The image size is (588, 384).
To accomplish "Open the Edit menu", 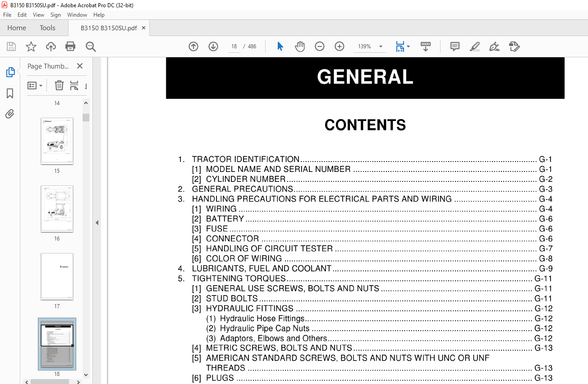I will pyautogui.click(x=22, y=15).
